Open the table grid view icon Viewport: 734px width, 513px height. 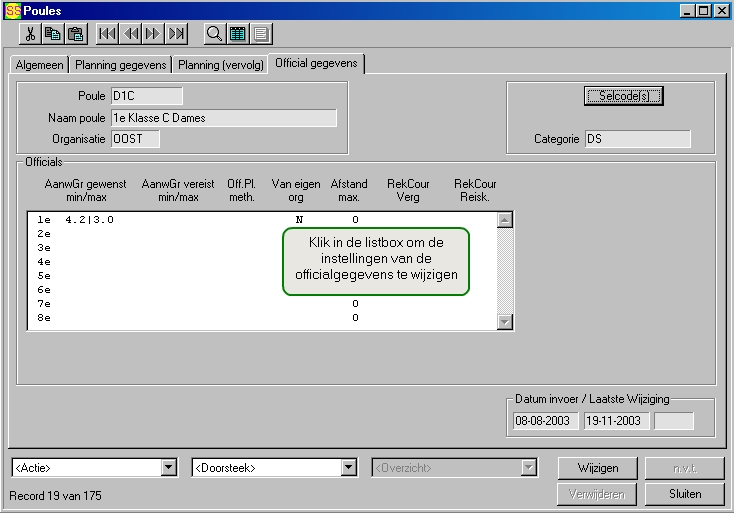click(237, 34)
